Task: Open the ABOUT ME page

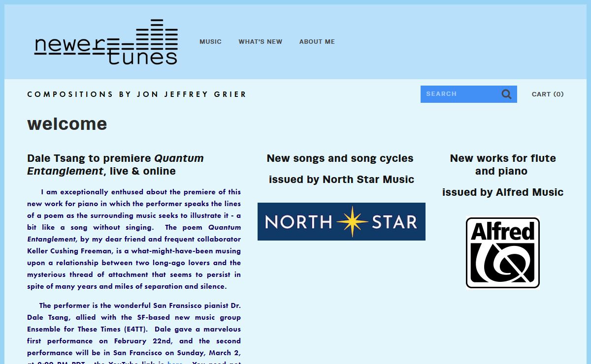Action: 317,42
